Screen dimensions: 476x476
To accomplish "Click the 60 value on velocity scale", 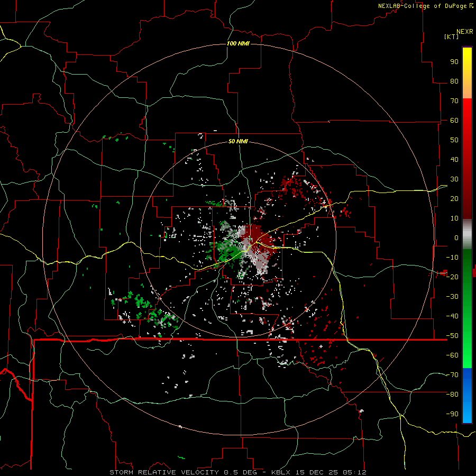I will 454,120.
